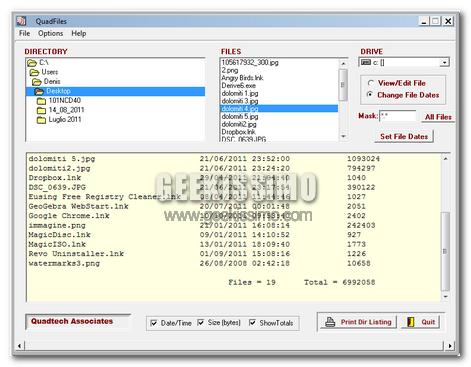
Task: Click the listing pane scroll down arrow
Action: [445, 296]
